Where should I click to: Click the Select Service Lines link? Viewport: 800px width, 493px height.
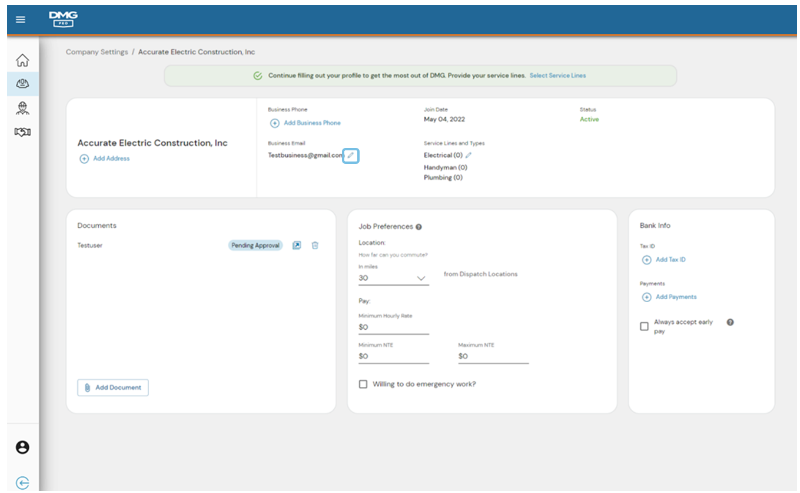[558, 76]
